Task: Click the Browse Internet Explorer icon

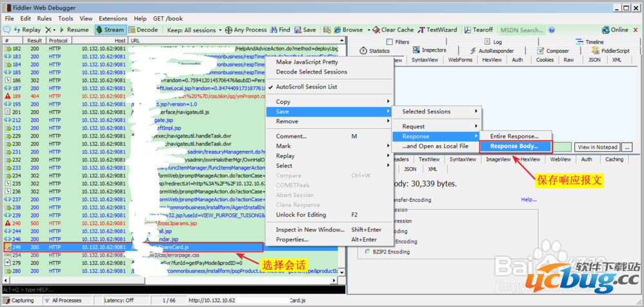Action: 337,30
